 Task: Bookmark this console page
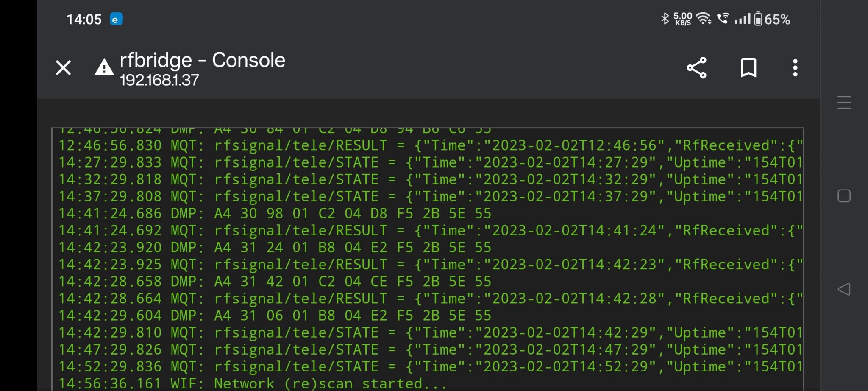click(x=748, y=68)
